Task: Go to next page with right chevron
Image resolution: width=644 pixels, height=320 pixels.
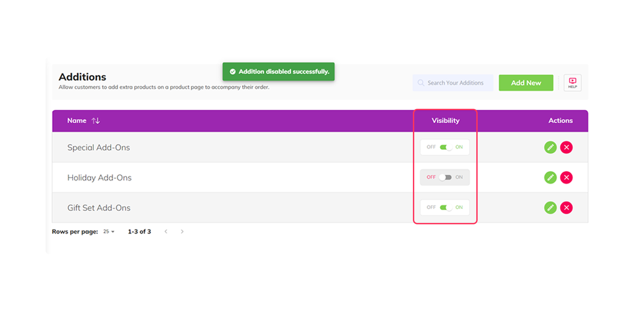Action: [182, 231]
